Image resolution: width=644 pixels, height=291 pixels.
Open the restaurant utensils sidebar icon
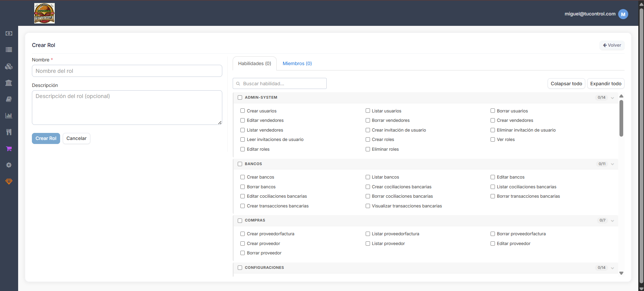[x=9, y=132]
